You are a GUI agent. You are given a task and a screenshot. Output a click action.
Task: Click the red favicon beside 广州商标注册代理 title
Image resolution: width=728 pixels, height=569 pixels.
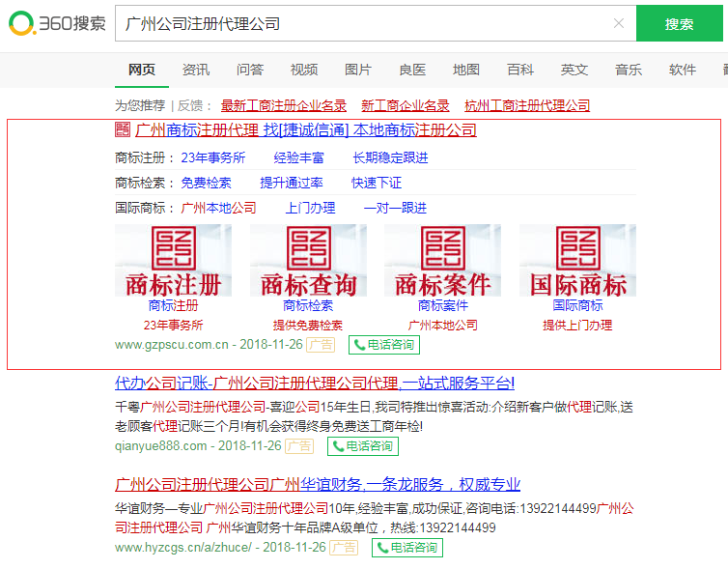123,129
